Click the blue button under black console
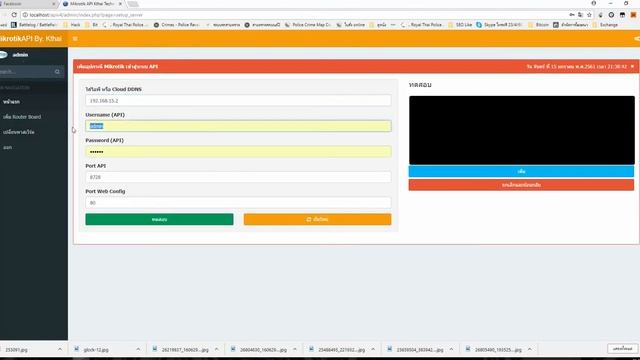 521,171
